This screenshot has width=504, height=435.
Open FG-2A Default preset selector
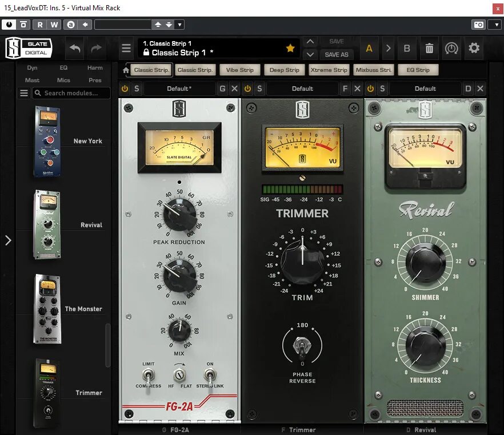(x=179, y=88)
